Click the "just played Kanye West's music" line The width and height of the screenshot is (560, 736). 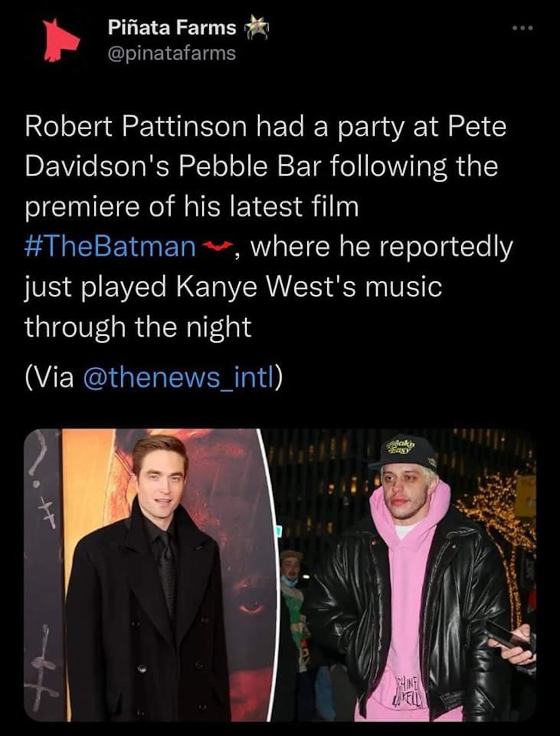click(233, 287)
